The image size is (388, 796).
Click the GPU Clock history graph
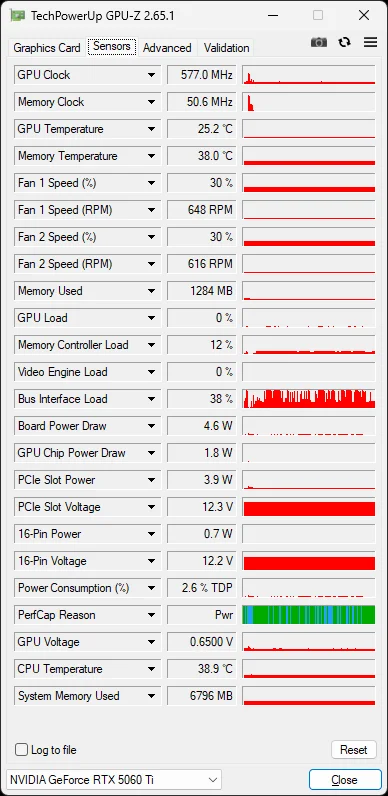[x=309, y=75]
